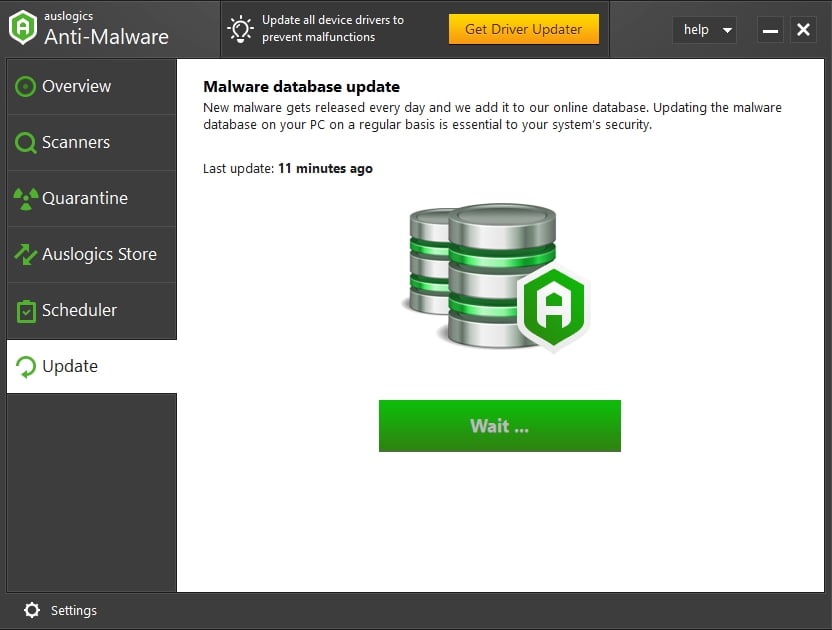
Task: Click the Auslogics Store arrows icon
Action: pos(25,255)
